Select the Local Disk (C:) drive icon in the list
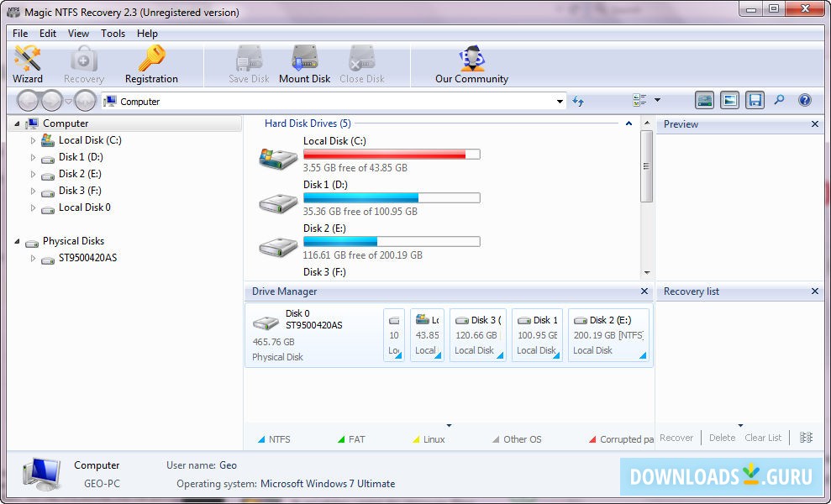 (x=278, y=159)
